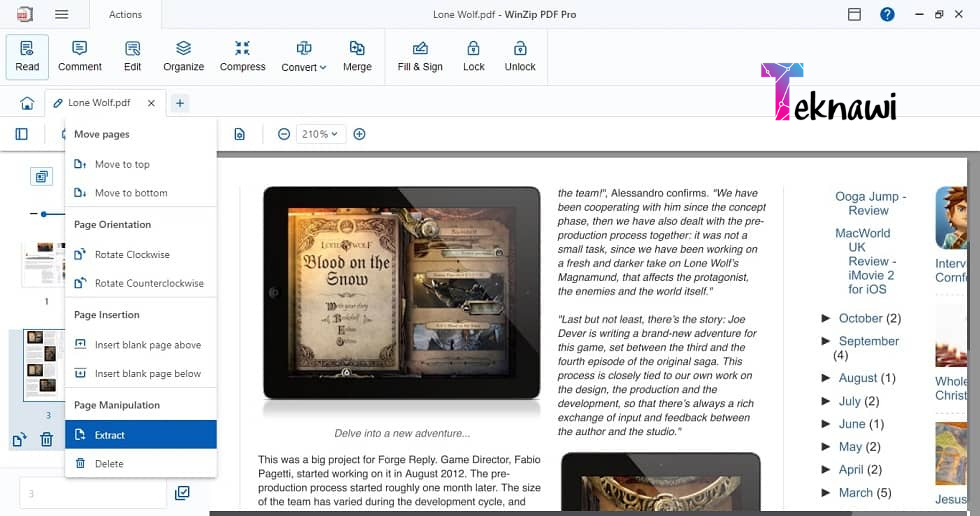Screen dimensions: 980x516
Task: Click the thumbnail view icon in sidebar
Action: click(x=41, y=177)
